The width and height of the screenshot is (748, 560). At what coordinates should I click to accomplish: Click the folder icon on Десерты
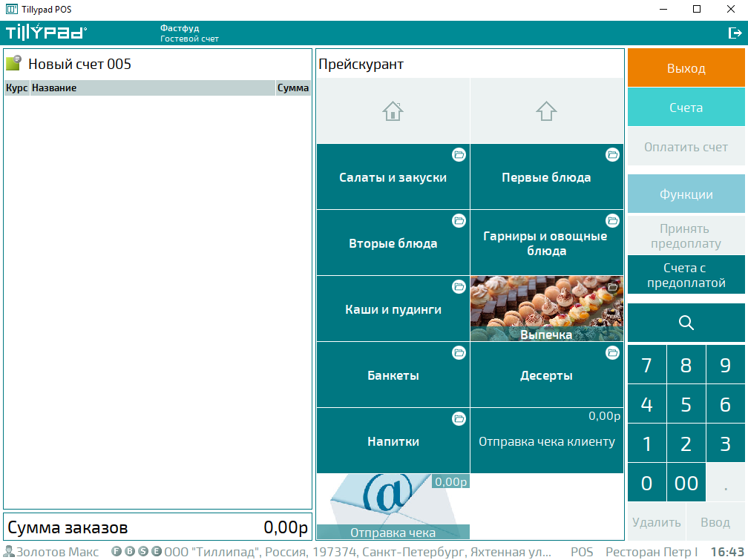[x=612, y=353]
